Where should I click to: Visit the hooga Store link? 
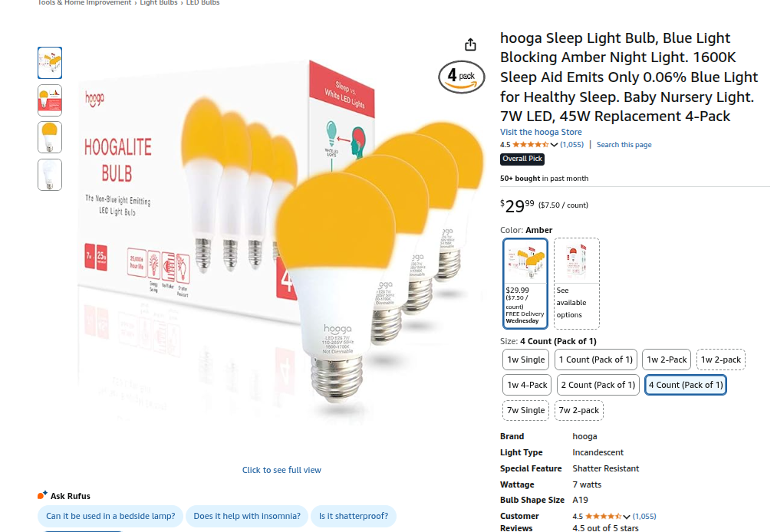pyautogui.click(x=541, y=132)
